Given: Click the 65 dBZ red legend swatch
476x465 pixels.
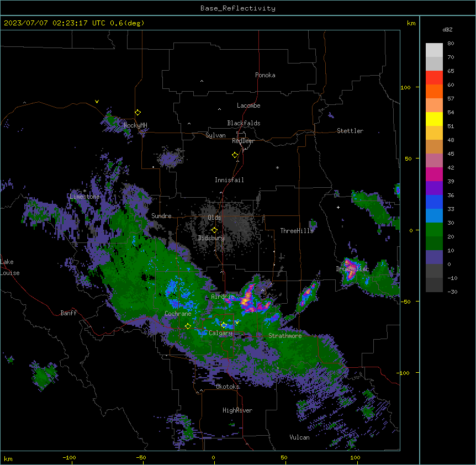Looking at the screenshot, I should tap(434, 78).
